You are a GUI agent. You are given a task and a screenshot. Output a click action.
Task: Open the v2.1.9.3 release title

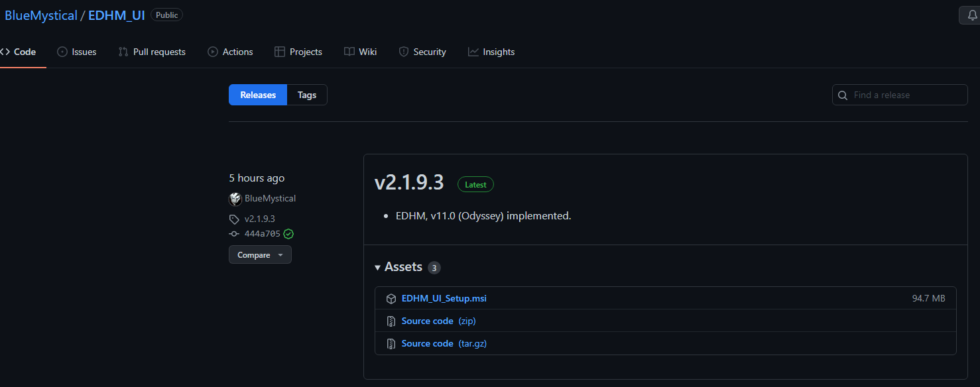(x=409, y=183)
